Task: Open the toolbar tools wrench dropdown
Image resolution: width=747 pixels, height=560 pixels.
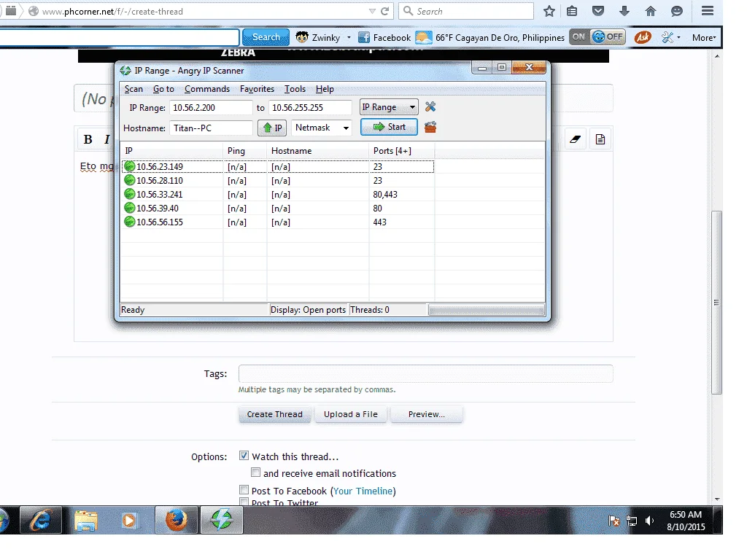Action: click(x=671, y=37)
